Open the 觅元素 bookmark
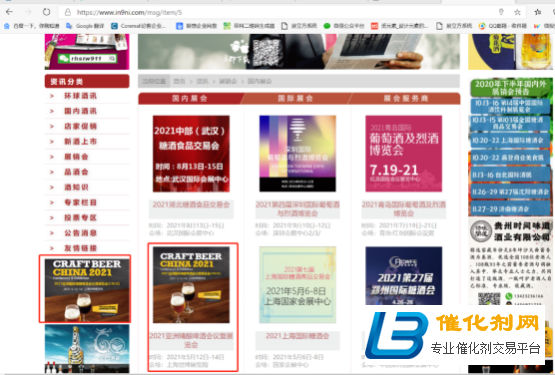The width and height of the screenshot is (555, 375). tap(399, 26)
